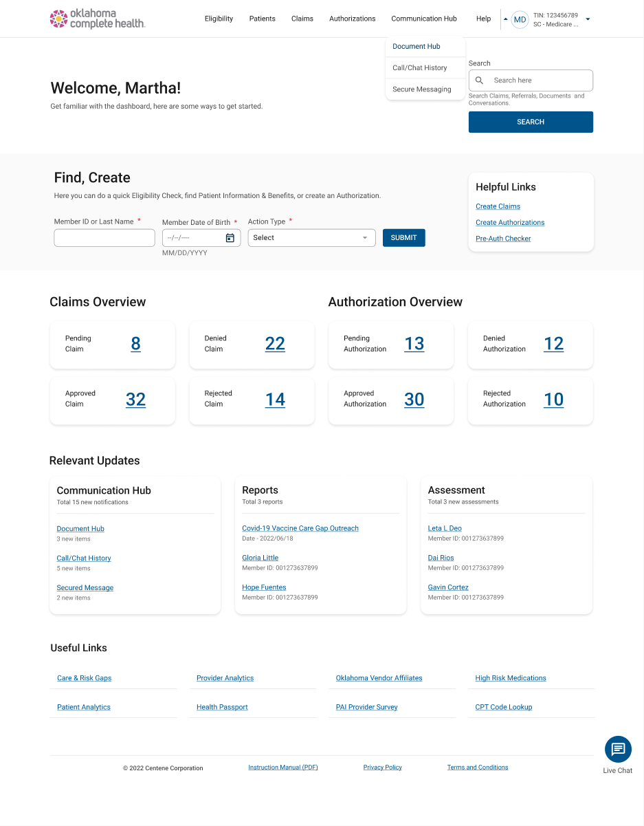Open Covid-19 Vaccine Care Gap Outreach report
644x826 pixels.
(300, 528)
